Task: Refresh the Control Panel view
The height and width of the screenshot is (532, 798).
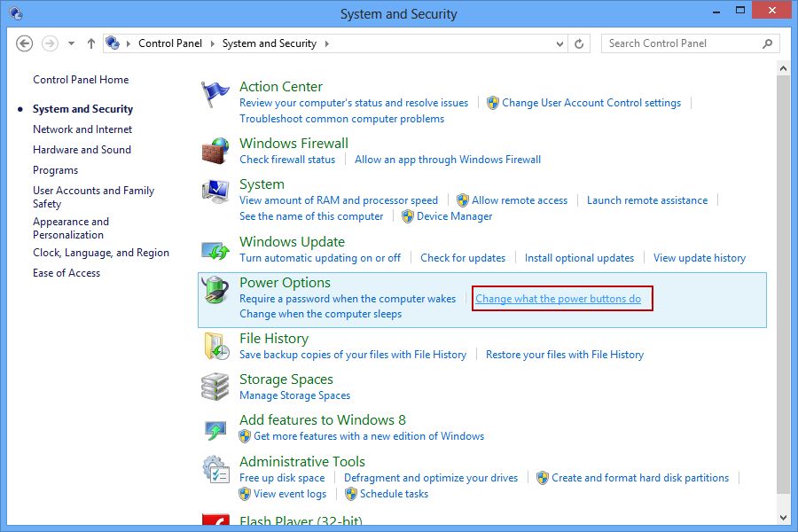Action: tap(579, 43)
